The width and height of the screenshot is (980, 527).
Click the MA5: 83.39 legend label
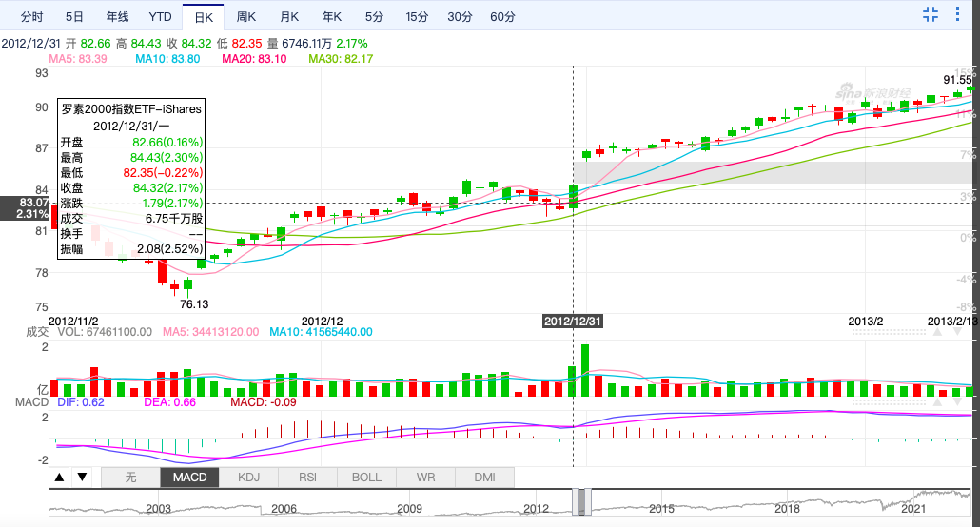click(78, 59)
